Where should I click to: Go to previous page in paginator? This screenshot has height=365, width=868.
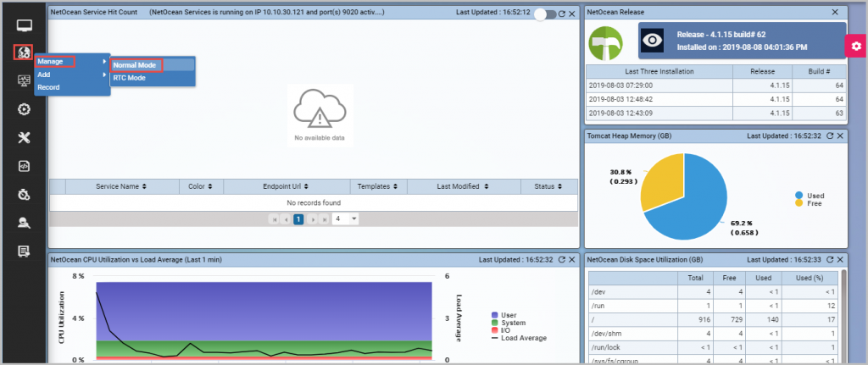click(286, 219)
